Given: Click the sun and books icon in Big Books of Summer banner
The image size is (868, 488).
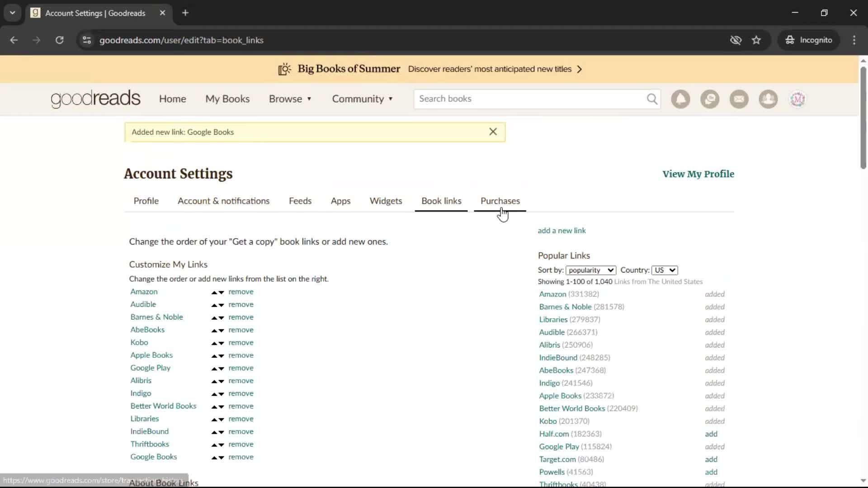Looking at the screenshot, I should click(x=284, y=69).
